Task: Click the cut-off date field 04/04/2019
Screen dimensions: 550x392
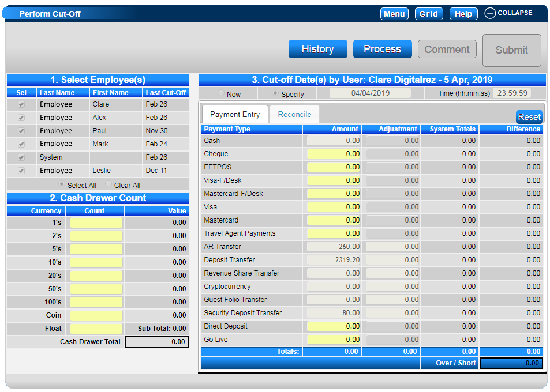Action: tap(370, 93)
